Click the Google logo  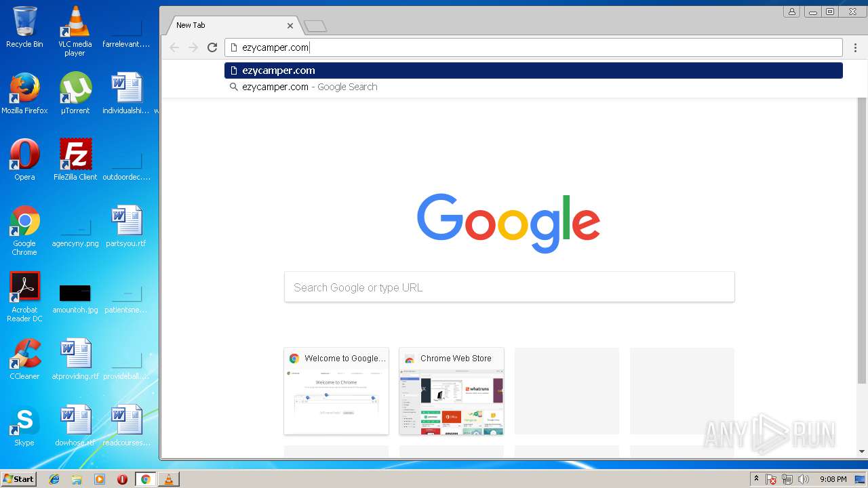(x=509, y=222)
